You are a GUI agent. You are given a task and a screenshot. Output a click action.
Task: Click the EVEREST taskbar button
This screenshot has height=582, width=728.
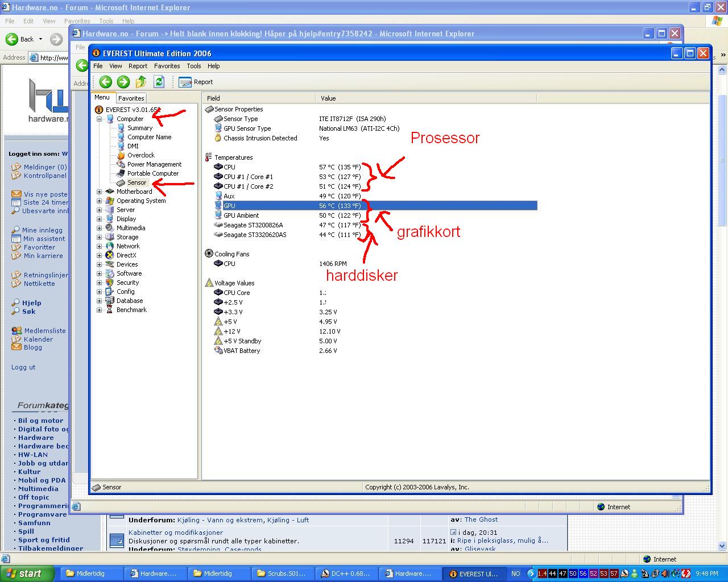coord(474,573)
